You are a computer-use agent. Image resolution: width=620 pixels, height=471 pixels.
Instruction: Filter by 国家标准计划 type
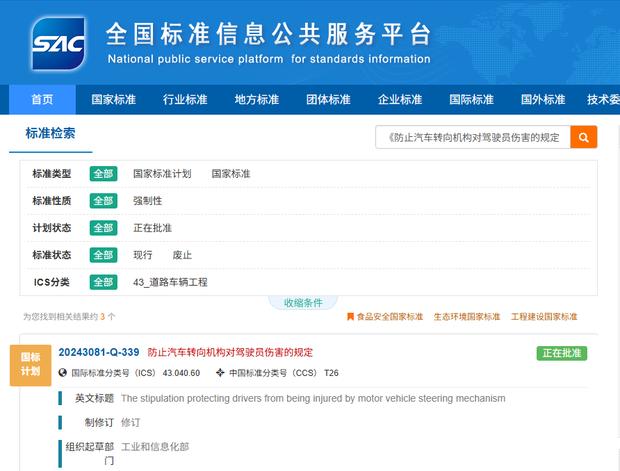[x=162, y=174]
